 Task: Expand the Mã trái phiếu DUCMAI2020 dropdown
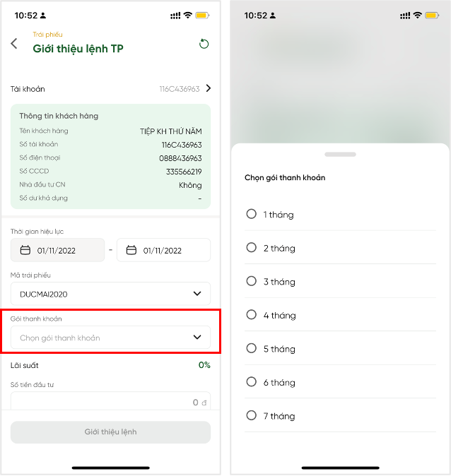[110, 294]
